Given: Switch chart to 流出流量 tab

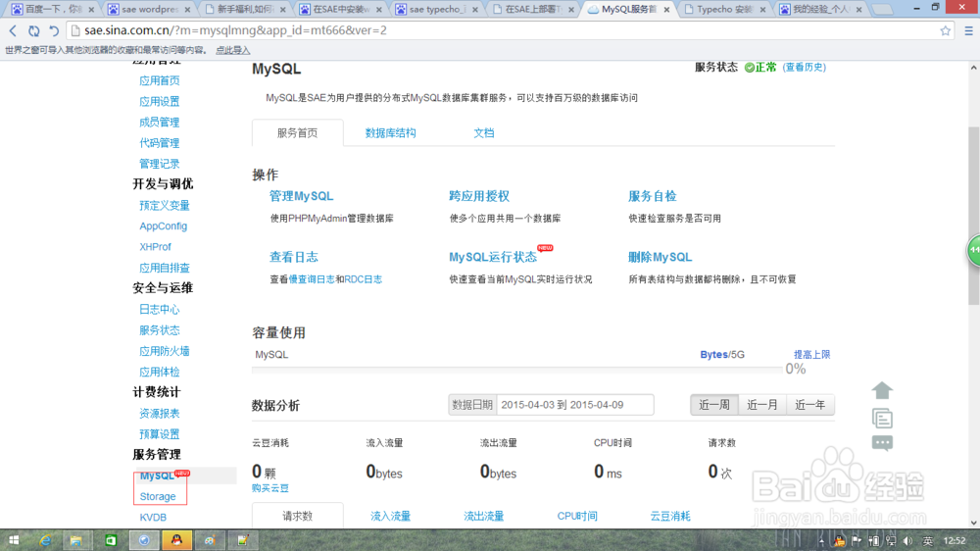Looking at the screenshot, I should click(484, 516).
